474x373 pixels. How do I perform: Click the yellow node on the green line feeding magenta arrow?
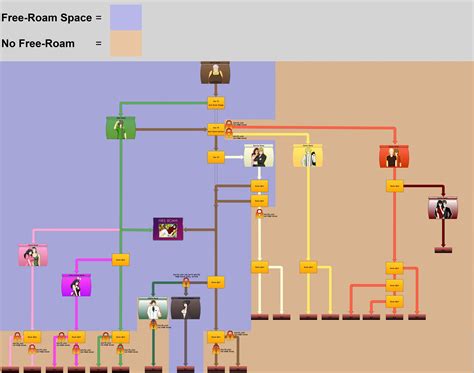coord(120,260)
